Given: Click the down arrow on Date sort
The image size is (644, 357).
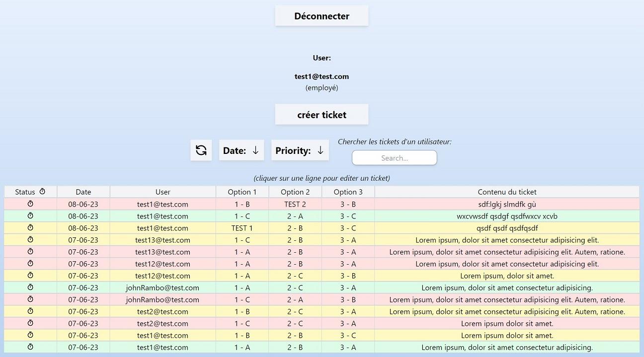Looking at the screenshot, I should (255, 150).
